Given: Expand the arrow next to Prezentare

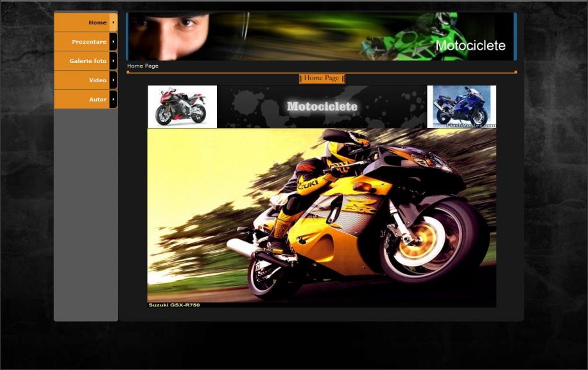Looking at the screenshot, I should 114,42.
